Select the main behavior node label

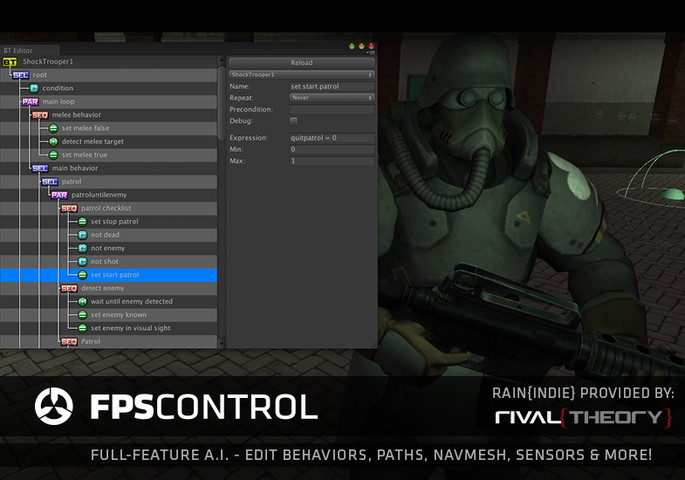click(x=75, y=168)
